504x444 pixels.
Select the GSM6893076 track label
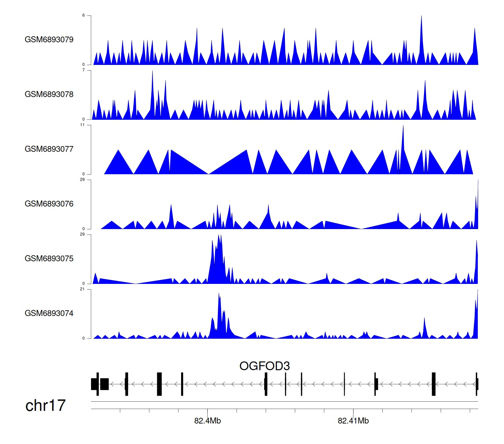point(49,204)
